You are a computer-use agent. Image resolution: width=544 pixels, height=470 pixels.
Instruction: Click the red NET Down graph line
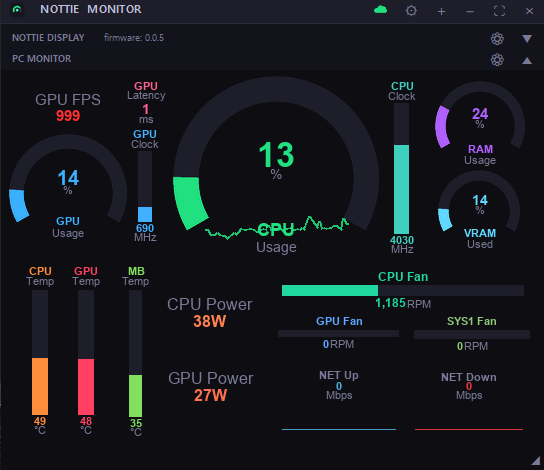coord(469,429)
